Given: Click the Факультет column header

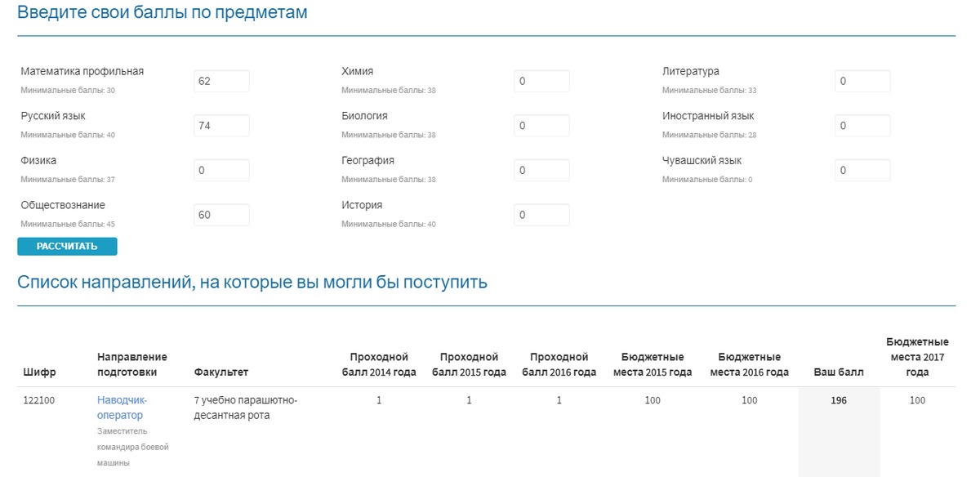Looking at the screenshot, I should (x=220, y=372).
